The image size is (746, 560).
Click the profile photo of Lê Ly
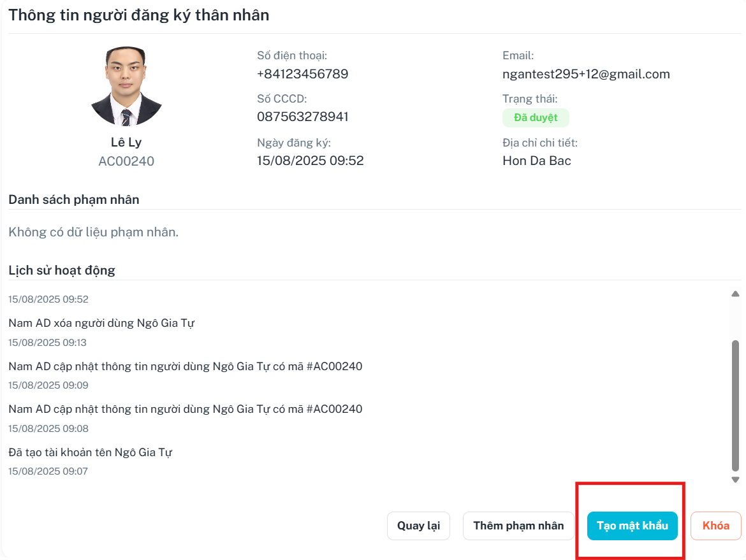[x=126, y=86]
